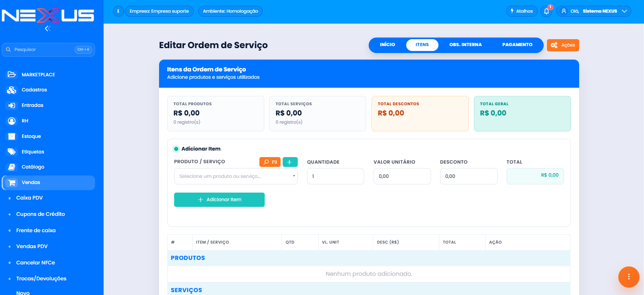Collapse the sidebar with double chevron icon
Image resolution: width=644 pixels, height=295 pixels.
coord(48,29)
